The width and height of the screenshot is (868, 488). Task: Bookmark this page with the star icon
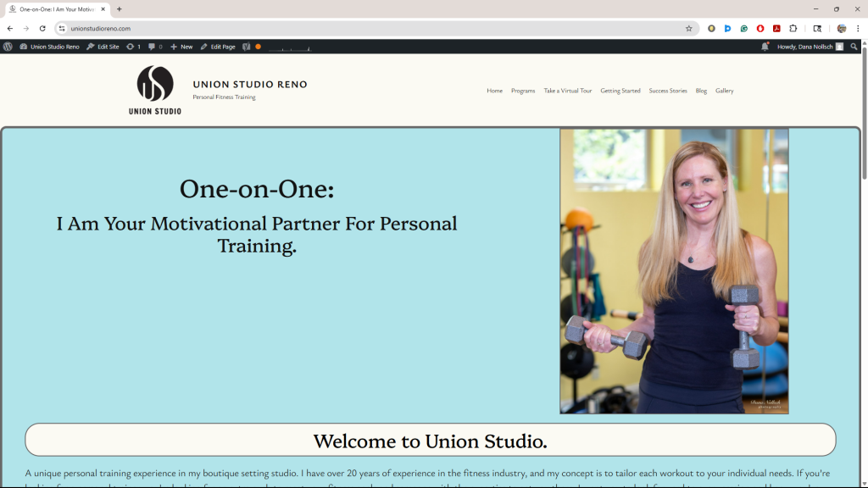point(689,28)
